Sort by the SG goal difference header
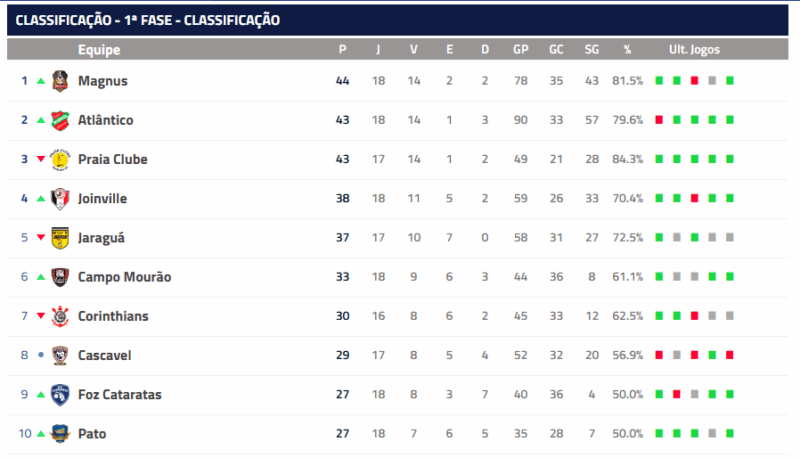Image resolution: width=800 pixels, height=458 pixels. pos(591,50)
